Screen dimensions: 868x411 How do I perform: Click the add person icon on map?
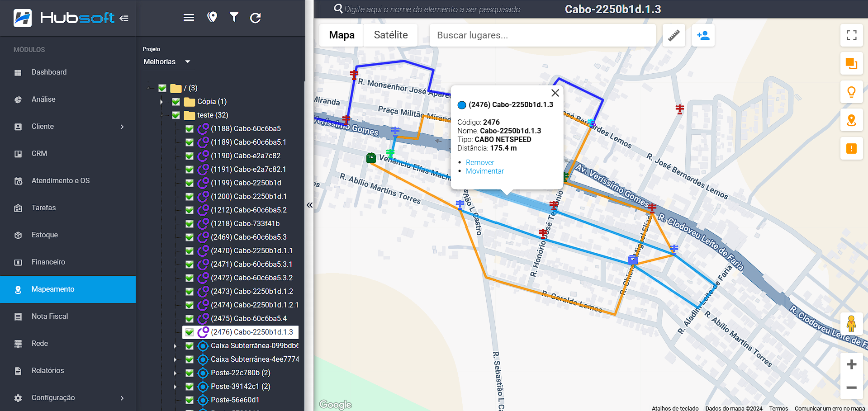[703, 35]
